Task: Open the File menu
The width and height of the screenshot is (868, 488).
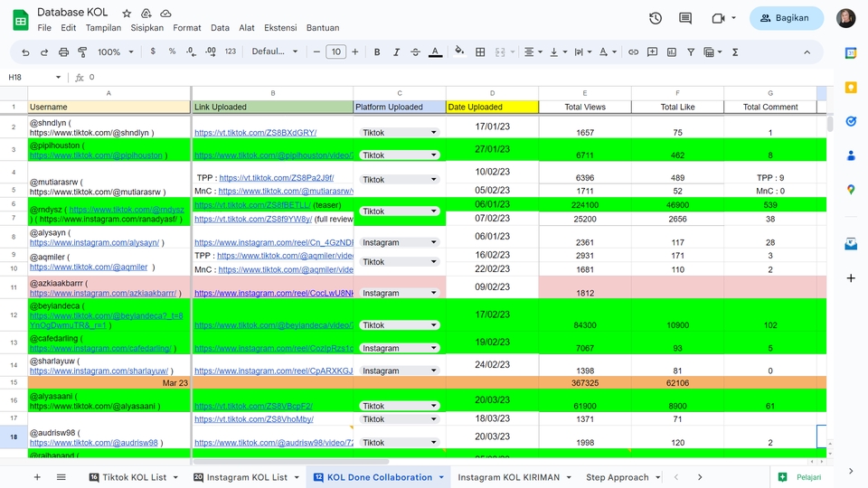Action: click(44, 28)
